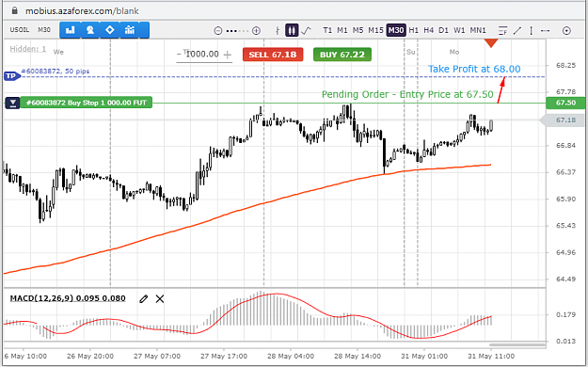Select the vertical line drawing tool
This screenshot has width=588, height=367.
pyautogui.click(x=532, y=31)
